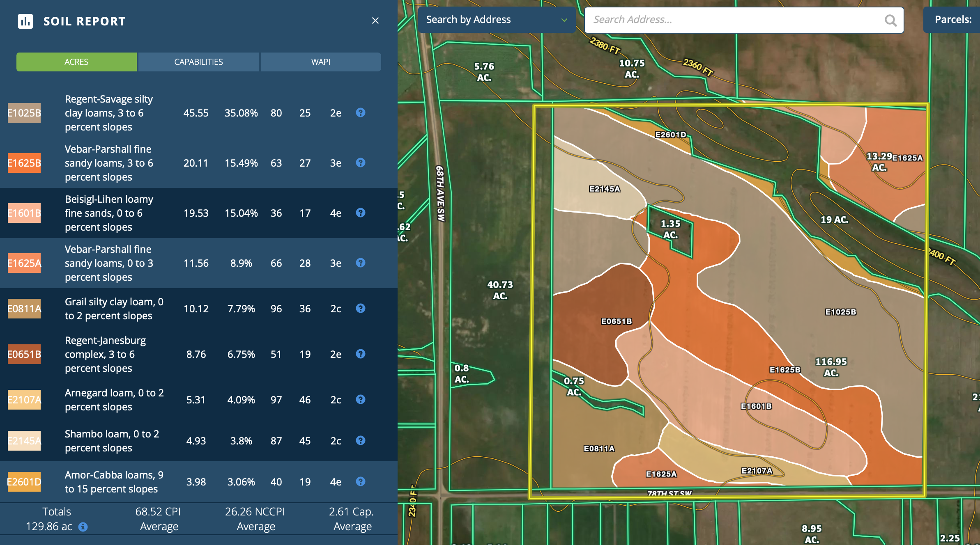980x545 pixels.
Task: Switch to the Capabilities tab
Action: point(198,62)
